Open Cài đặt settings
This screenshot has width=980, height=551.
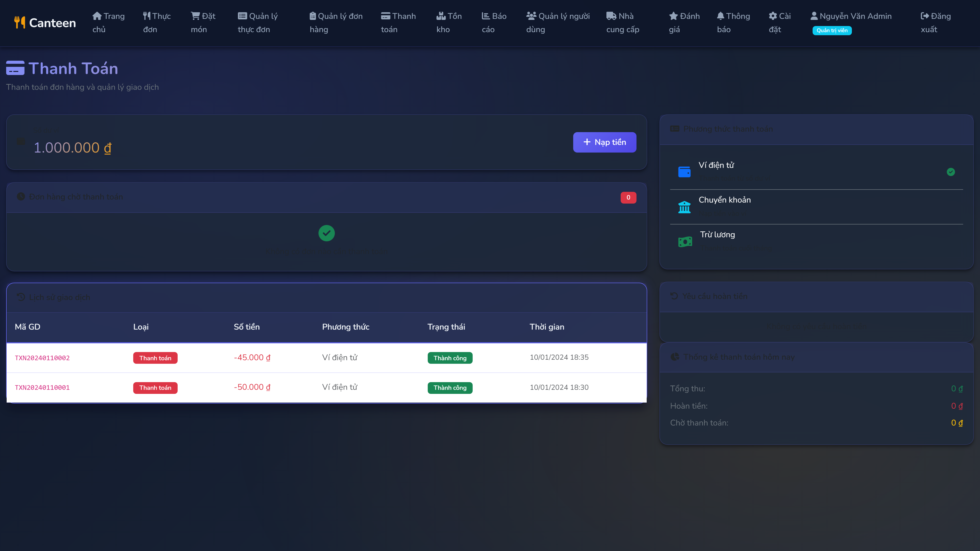point(779,23)
